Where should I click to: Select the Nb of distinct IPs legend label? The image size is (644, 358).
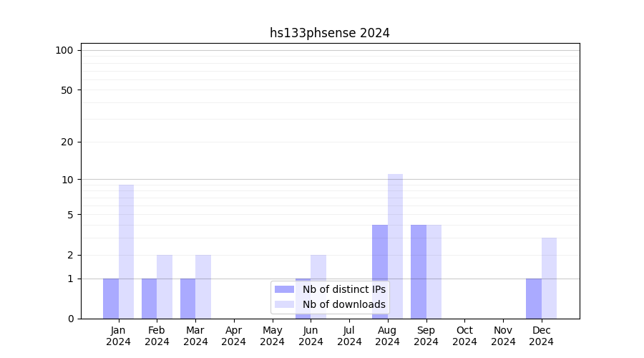coord(343,289)
